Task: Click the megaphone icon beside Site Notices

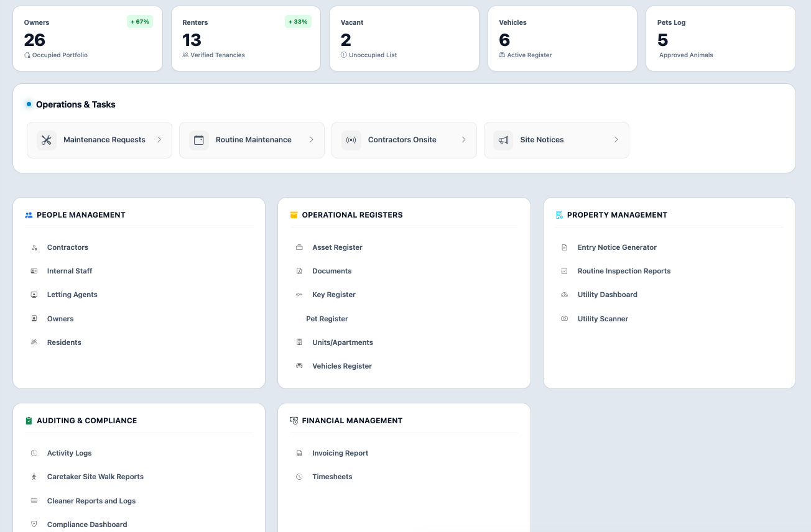Action: (504, 140)
